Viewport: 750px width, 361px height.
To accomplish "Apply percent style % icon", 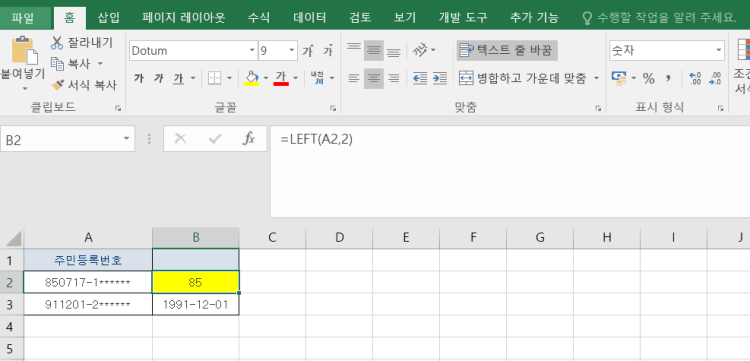I will coord(649,78).
